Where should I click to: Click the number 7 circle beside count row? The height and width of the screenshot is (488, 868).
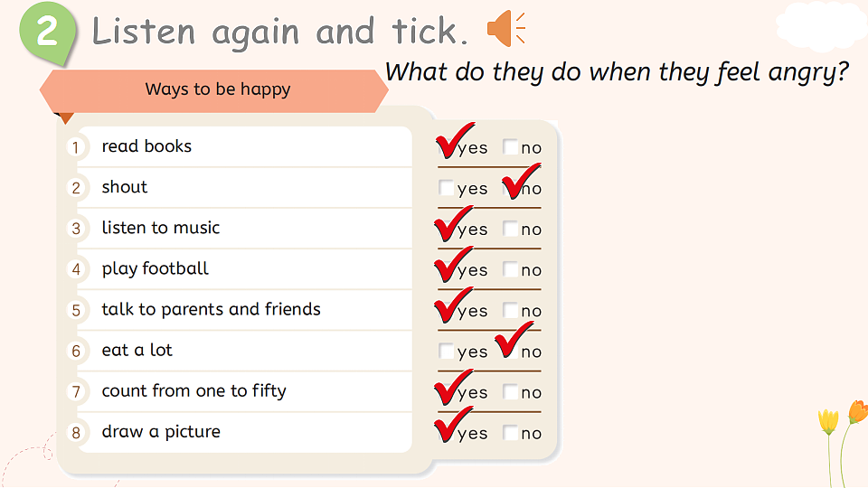tap(76, 391)
